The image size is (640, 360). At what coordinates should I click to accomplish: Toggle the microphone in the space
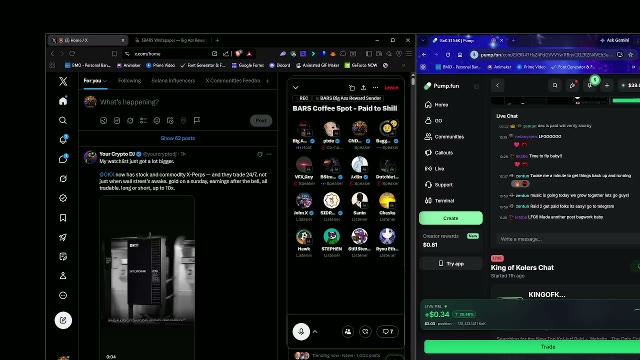(x=301, y=331)
